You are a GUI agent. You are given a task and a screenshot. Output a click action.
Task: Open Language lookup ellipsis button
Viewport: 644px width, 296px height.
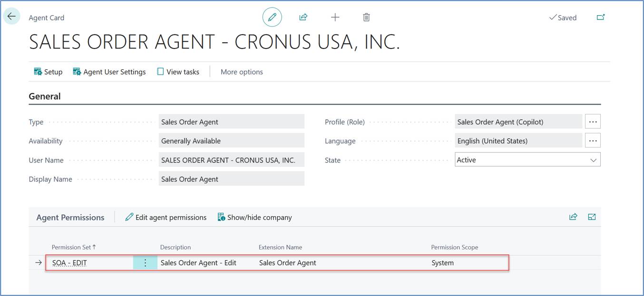(x=593, y=141)
